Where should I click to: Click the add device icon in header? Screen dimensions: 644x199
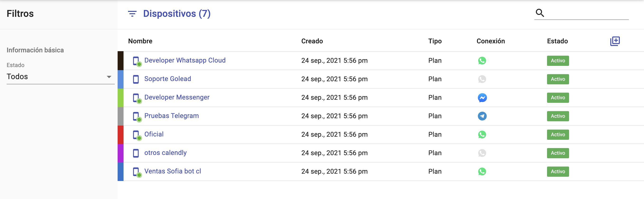tap(615, 41)
